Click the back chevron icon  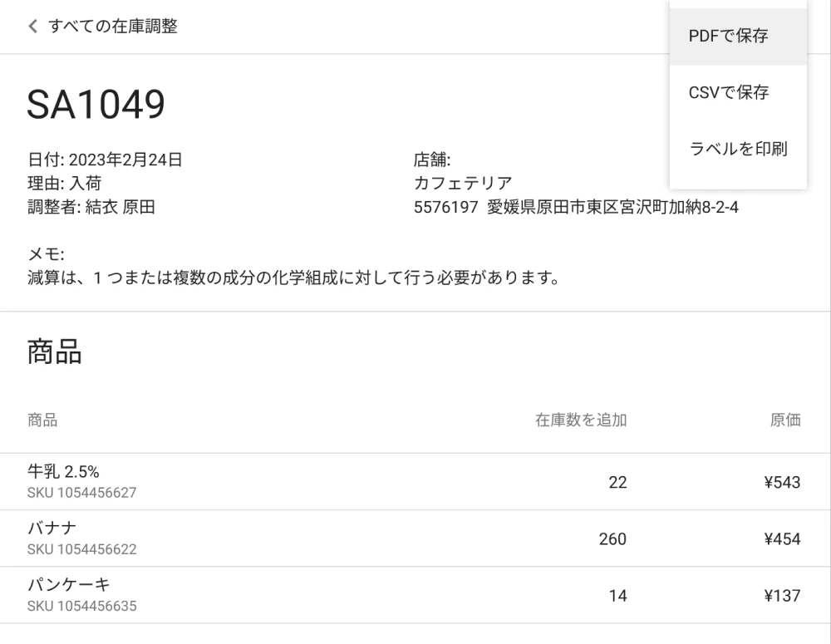32,26
